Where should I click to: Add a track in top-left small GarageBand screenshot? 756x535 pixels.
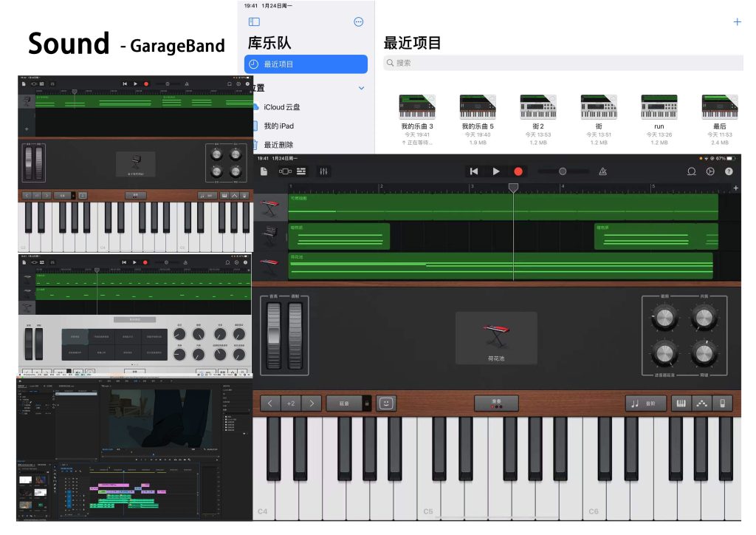(x=27, y=129)
